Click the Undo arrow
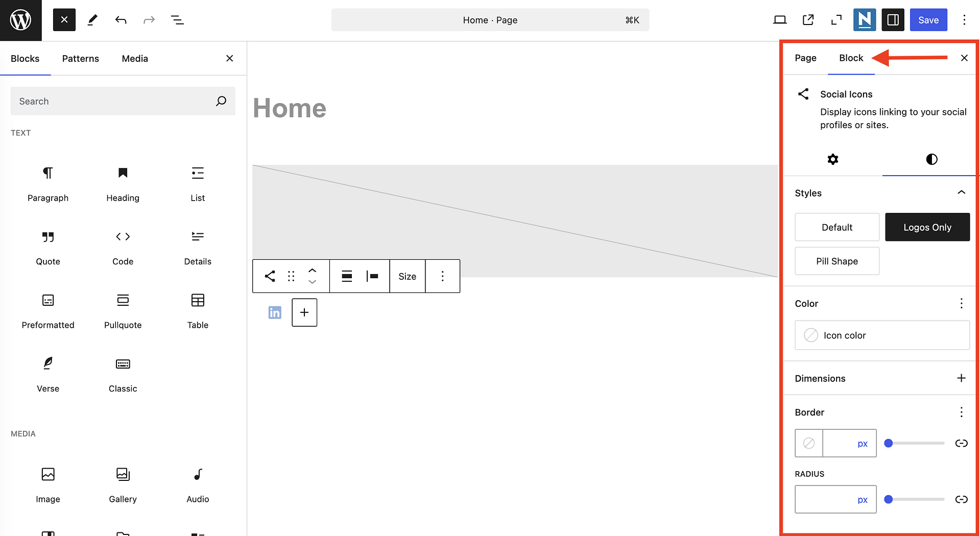The width and height of the screenshot is (980, 536). coord(121,20)
